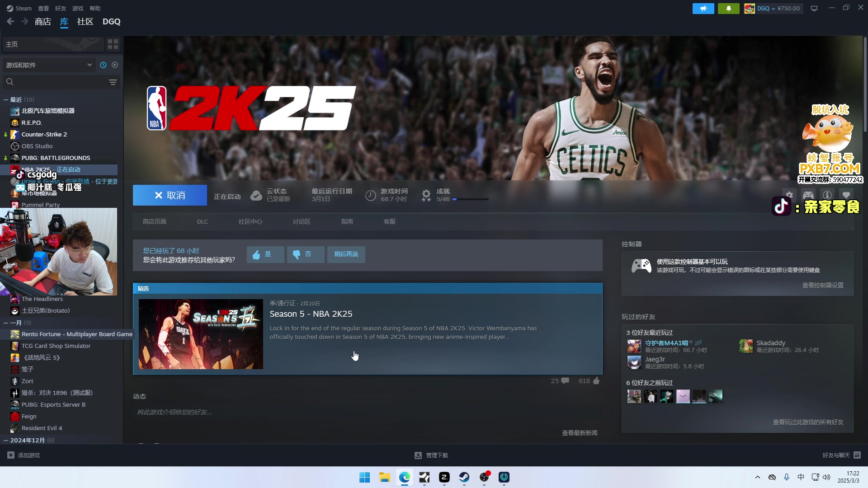
Task: Open the 游戏 menu
Action: point(78,8)
